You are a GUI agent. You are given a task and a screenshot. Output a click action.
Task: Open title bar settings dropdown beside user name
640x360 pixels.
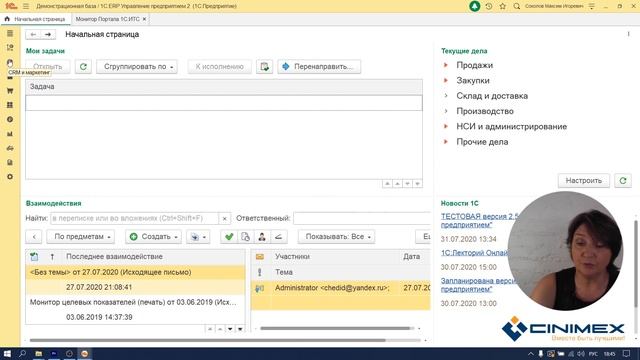592,6
